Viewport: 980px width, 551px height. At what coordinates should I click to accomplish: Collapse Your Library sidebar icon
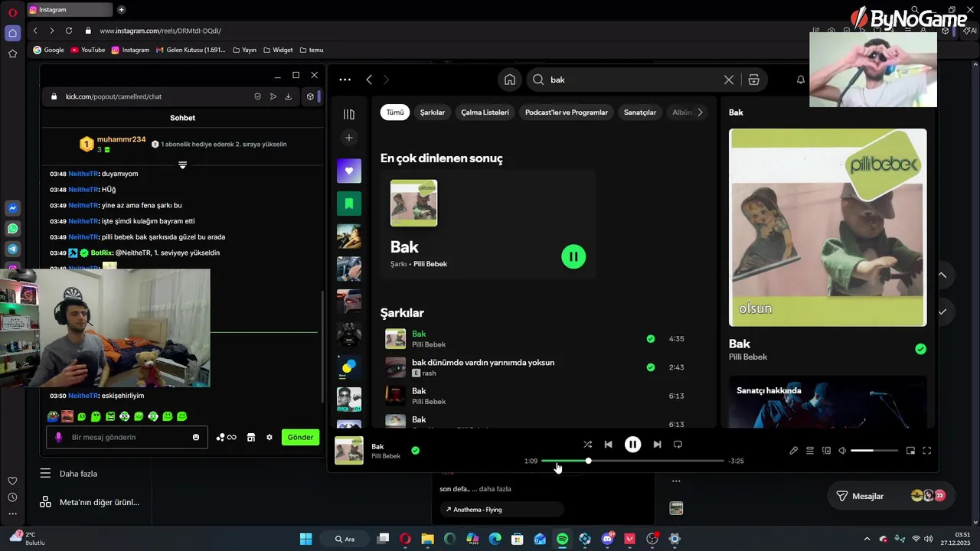[349, 114]
